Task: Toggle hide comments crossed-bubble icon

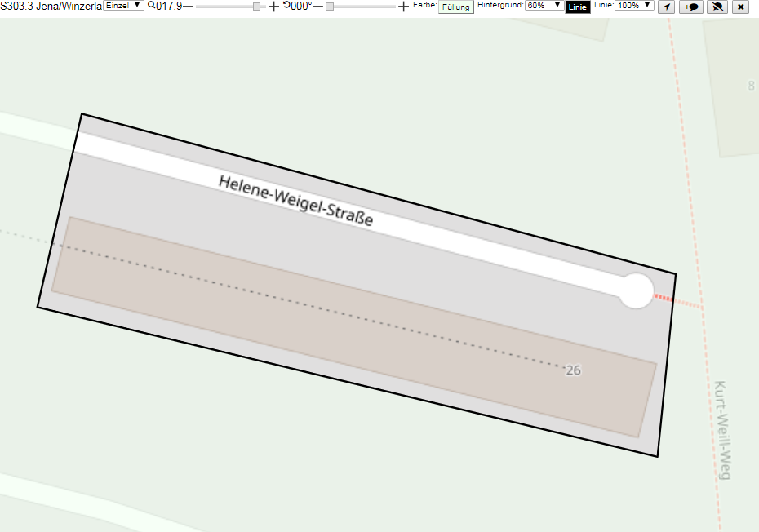Action: click(717, 7)
